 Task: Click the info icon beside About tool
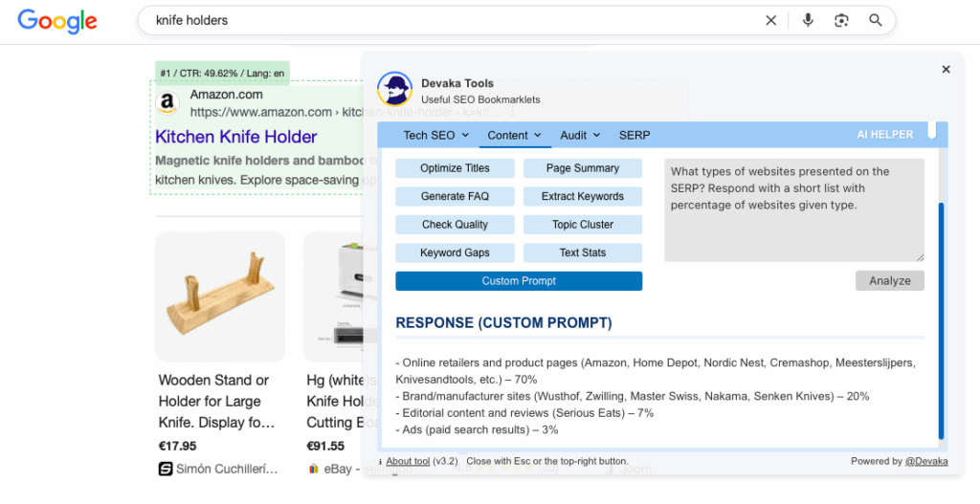pyautogui.click(x=380, y=462)
